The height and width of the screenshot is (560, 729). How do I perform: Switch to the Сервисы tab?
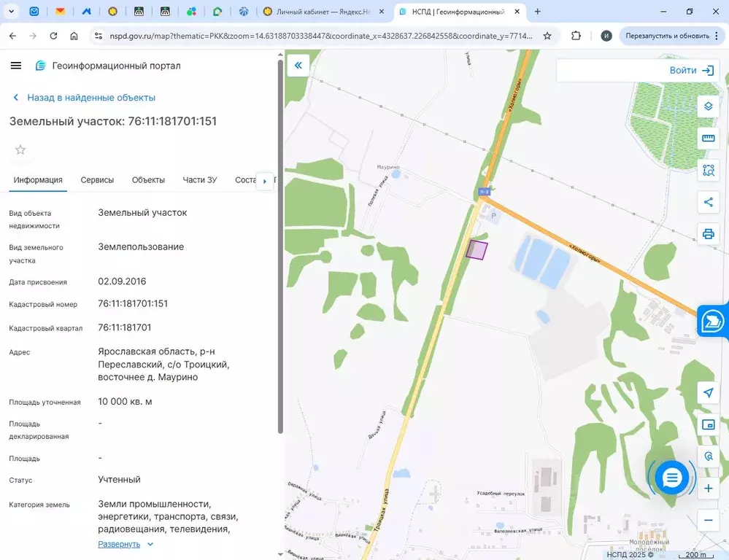click(97, 180)
